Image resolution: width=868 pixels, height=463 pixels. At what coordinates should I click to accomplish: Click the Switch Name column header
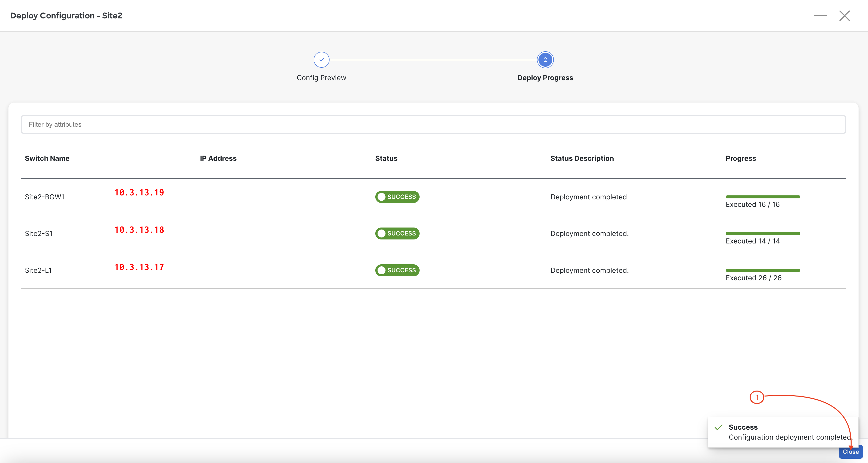47,158
